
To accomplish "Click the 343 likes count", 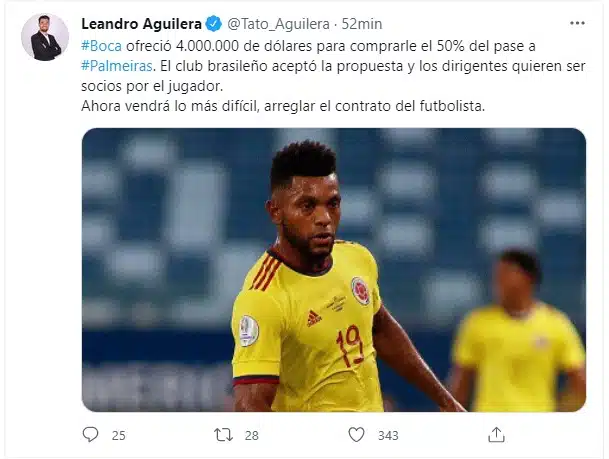I will coord(388,435).
